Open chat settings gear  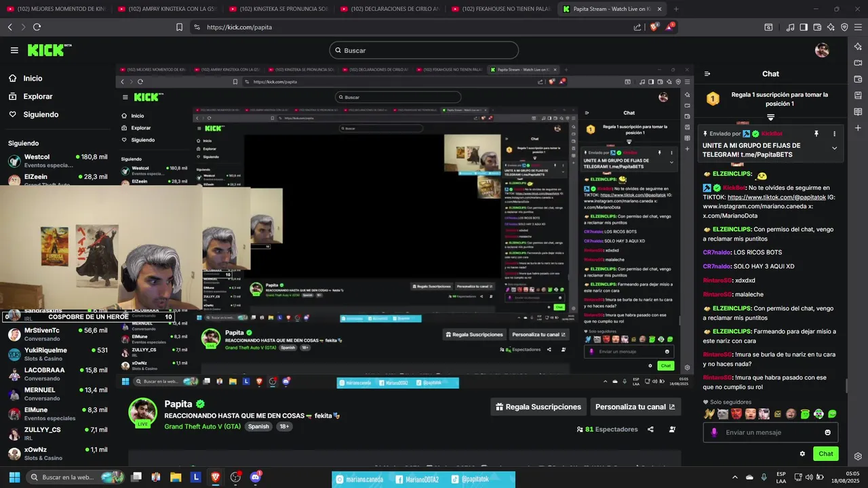pyautogui.click(x=802, y=454)
